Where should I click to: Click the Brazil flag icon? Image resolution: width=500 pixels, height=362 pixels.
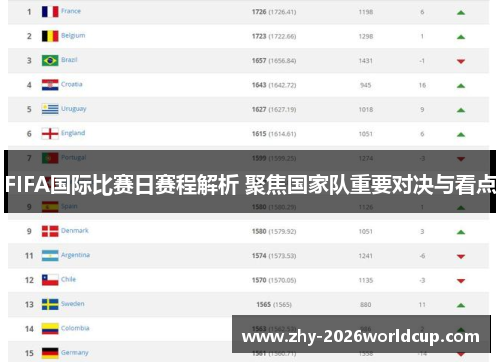50,60
